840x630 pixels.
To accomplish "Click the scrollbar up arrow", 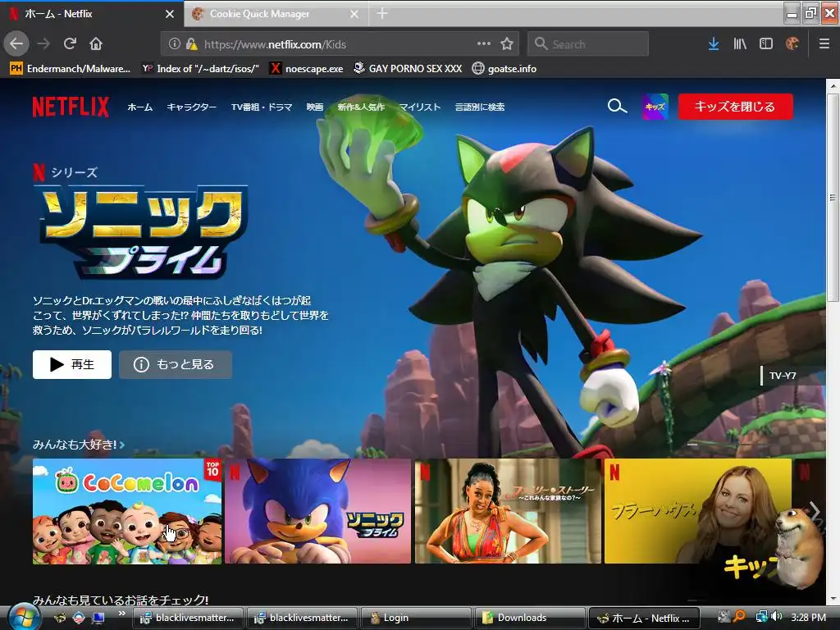I will [833, 85].
